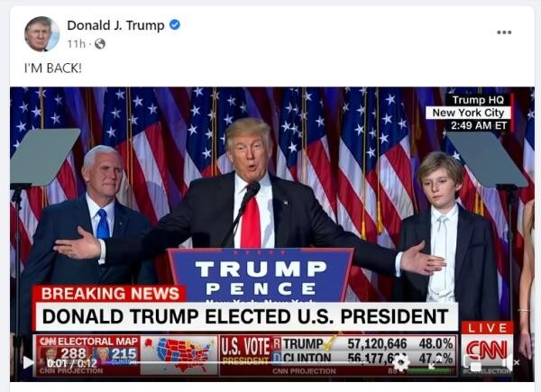
Task: Click the Donald J. Trump profile picture
Action: point(41,33)
